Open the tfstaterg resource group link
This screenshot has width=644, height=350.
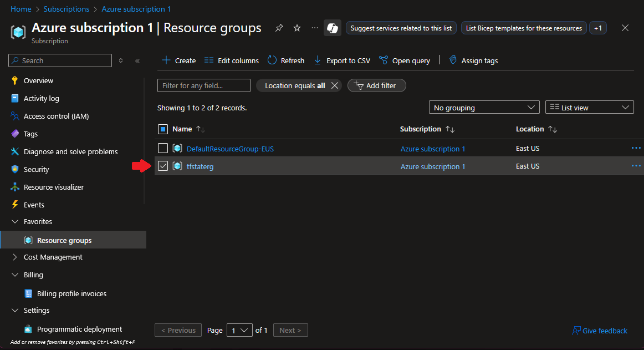[200, 166]
